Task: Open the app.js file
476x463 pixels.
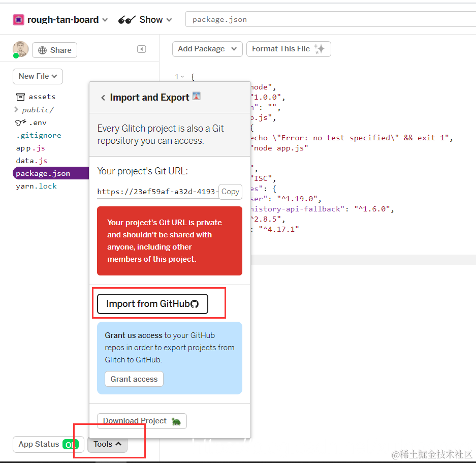Action: coord(30,148)
